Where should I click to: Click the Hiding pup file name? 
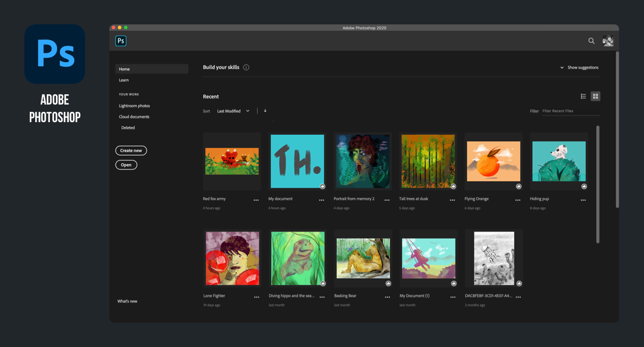coord(540,199)
